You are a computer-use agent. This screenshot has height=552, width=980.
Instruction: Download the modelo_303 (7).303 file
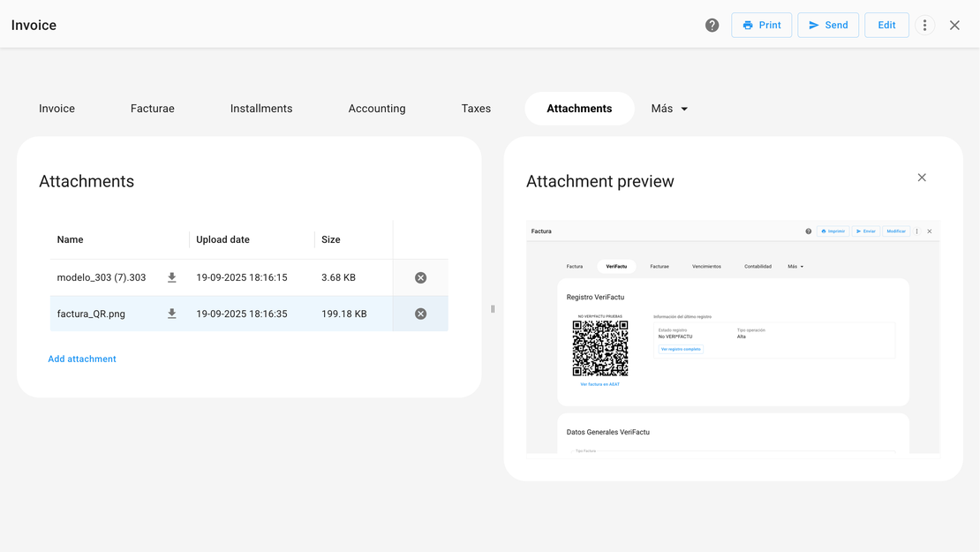point(172,277)
